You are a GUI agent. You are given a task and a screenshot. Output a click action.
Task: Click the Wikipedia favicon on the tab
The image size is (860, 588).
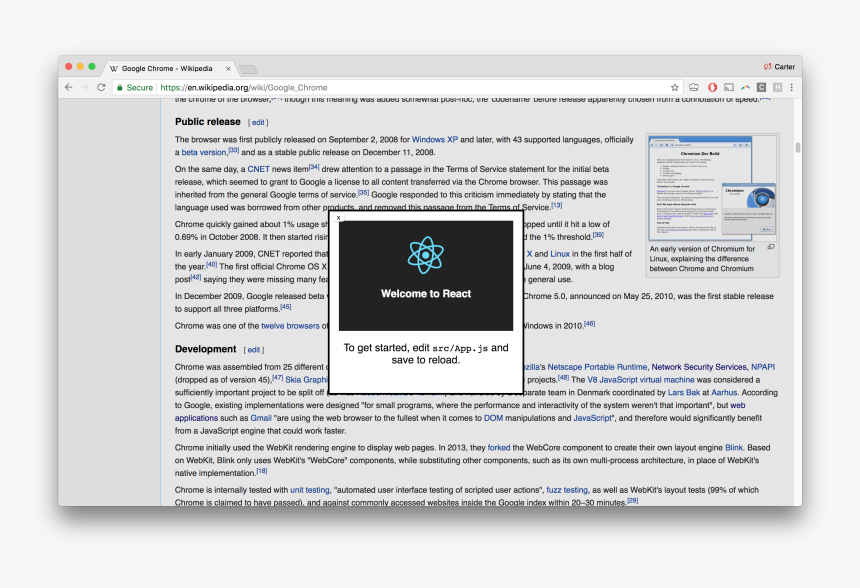coord(114,69)
